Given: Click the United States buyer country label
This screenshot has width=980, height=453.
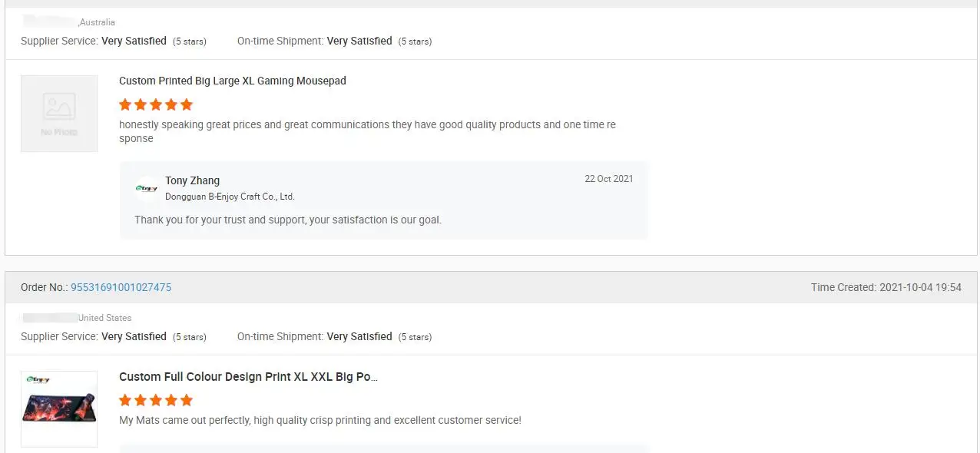Looking at the screenshot, I should [x=104, y=318].
